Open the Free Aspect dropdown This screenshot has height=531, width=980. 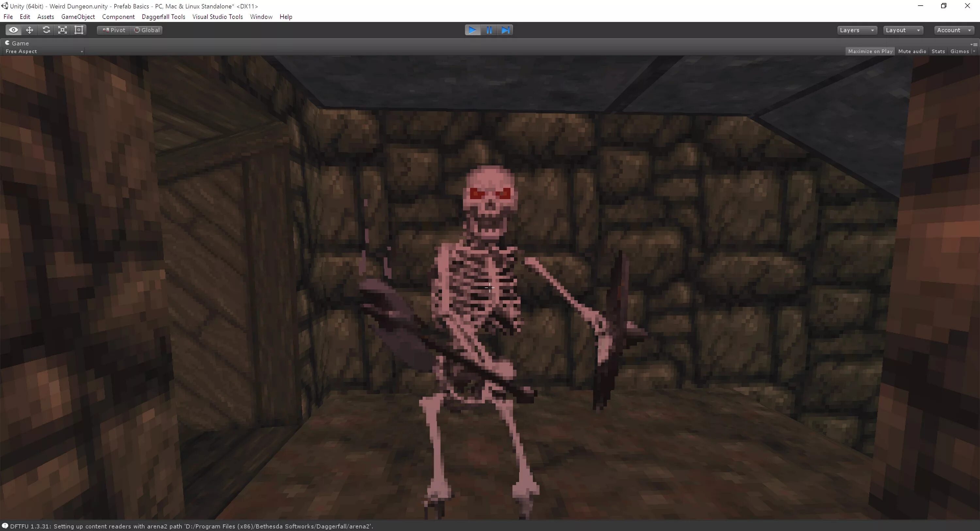(x=44, y=51)
